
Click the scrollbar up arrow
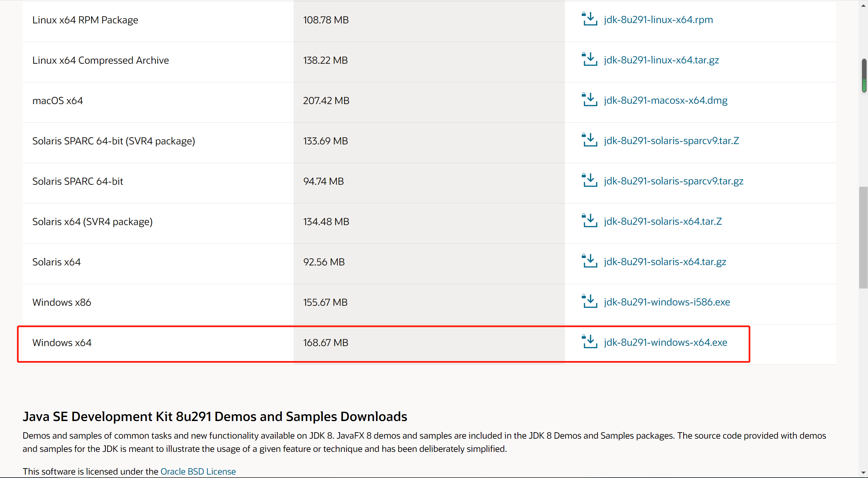click(x=863, y=5)
